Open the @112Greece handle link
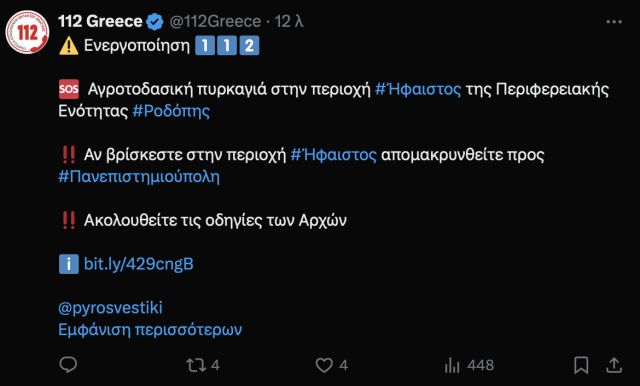This screenshot has height=386, width=640. (215, 21)
